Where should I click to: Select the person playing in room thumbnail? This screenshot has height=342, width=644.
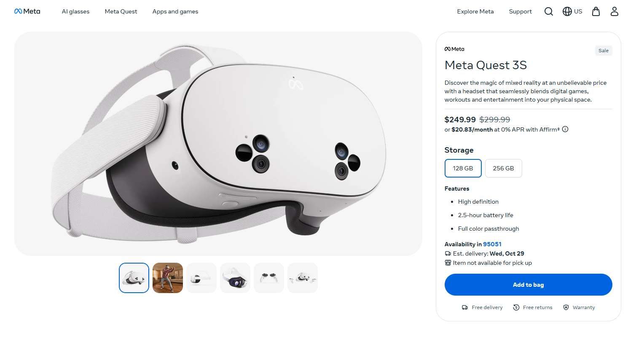click(168, 278)
